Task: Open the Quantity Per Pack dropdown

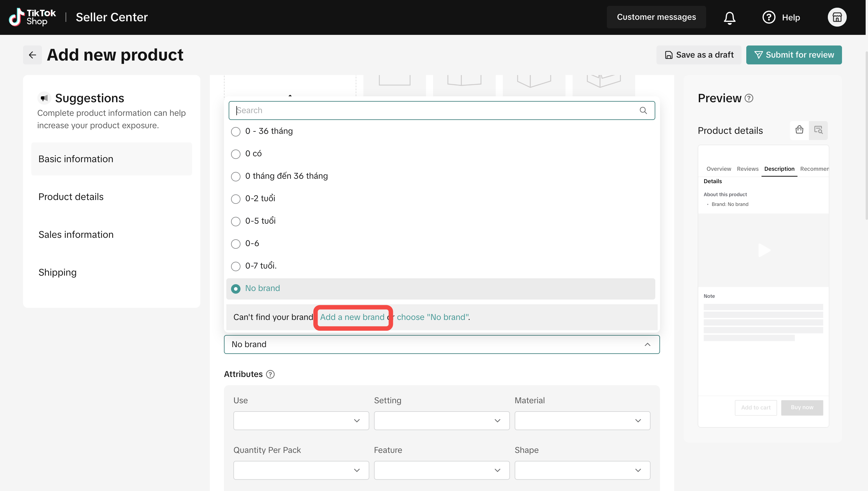Action: 301,470
